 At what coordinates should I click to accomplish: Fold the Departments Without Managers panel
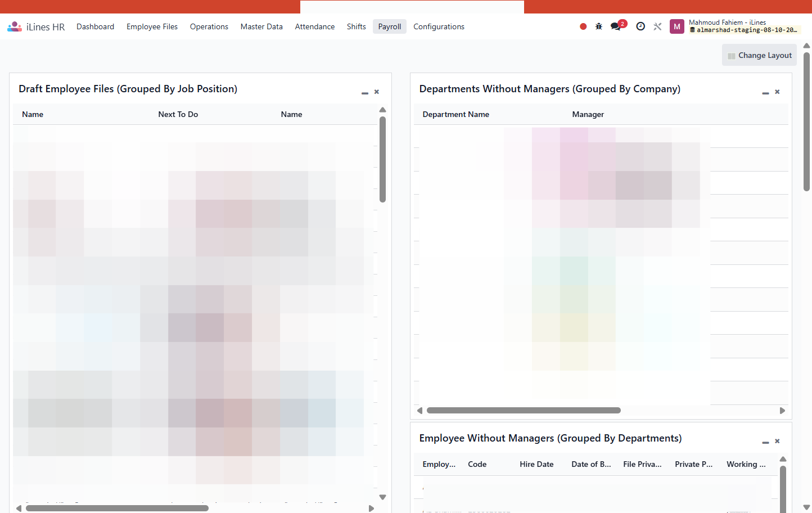tap(765, 92)
